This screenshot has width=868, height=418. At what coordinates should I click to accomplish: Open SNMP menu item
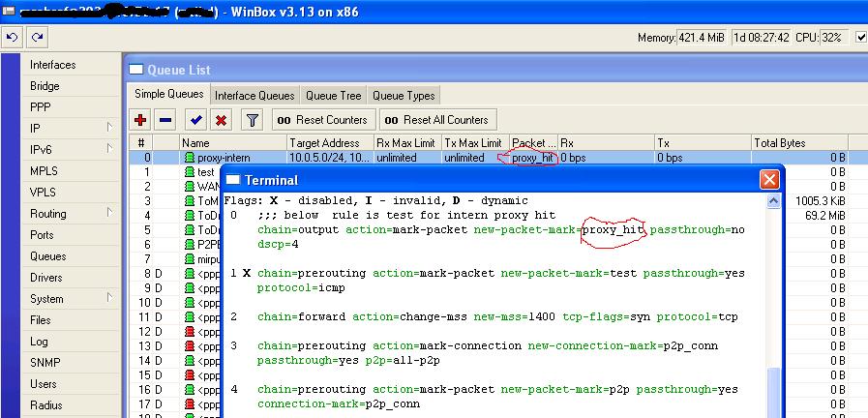click(x=45, y=363)
